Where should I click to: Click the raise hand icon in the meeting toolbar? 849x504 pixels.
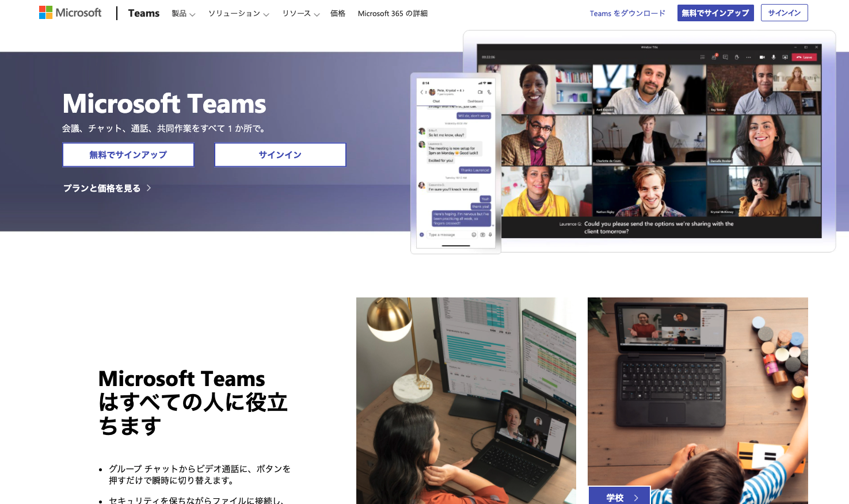[x=737, y=57]
